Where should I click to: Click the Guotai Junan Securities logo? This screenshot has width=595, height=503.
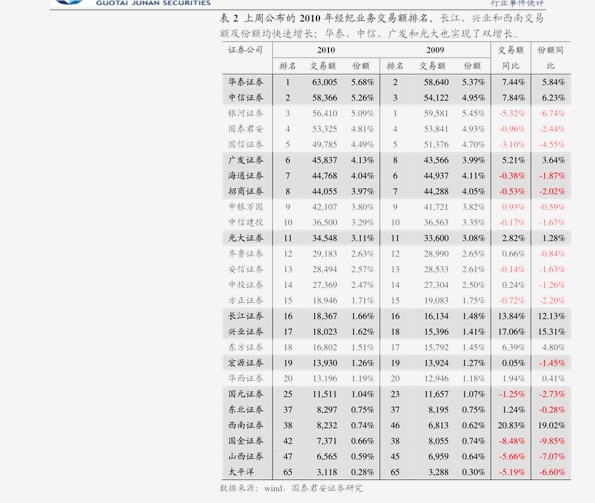(132, 3)
